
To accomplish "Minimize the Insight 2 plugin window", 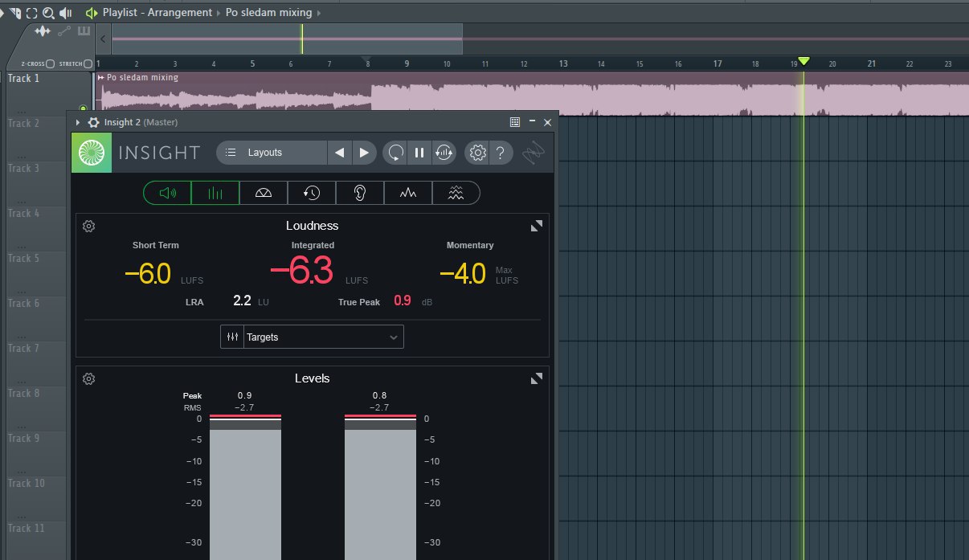I will pos(532,122).
